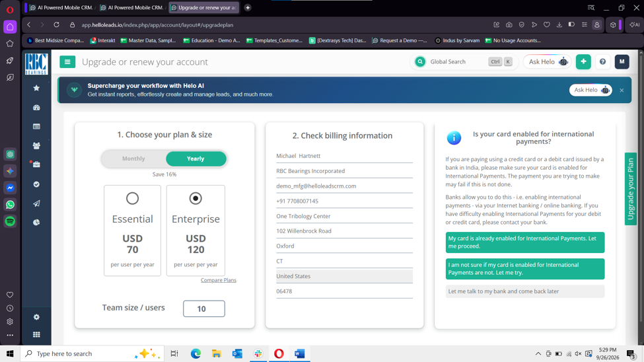Switch to Upgrade or renew browser tab
The width and height of the screenshot is (644, 362).
point(204,7)
